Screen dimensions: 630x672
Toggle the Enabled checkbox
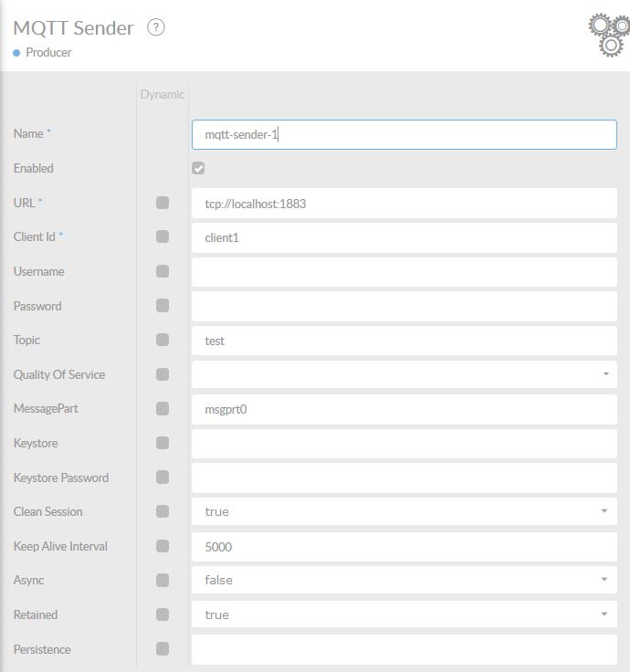[198, 168]
